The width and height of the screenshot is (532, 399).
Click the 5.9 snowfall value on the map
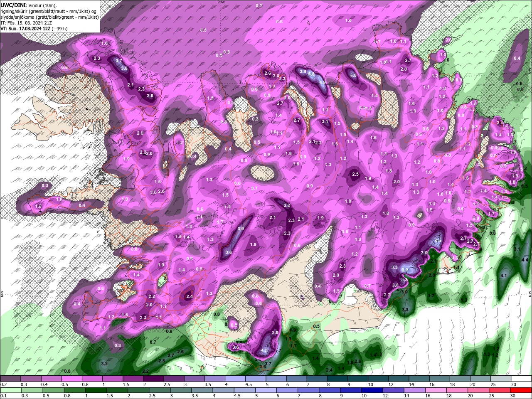(405, 270)
